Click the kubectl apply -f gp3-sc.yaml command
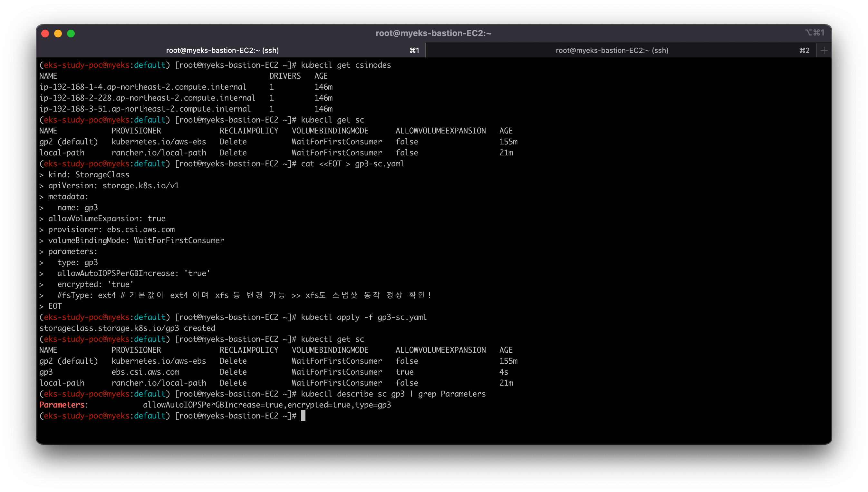868x492 pixels. pyautogui.click(x=363, y=317)
